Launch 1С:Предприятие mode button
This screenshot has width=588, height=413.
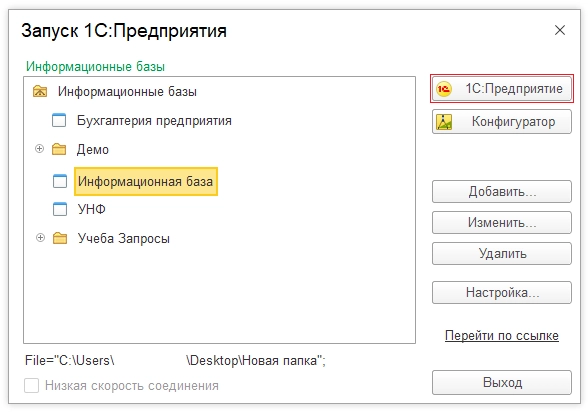pyautogui.click(x=502, y=89)
